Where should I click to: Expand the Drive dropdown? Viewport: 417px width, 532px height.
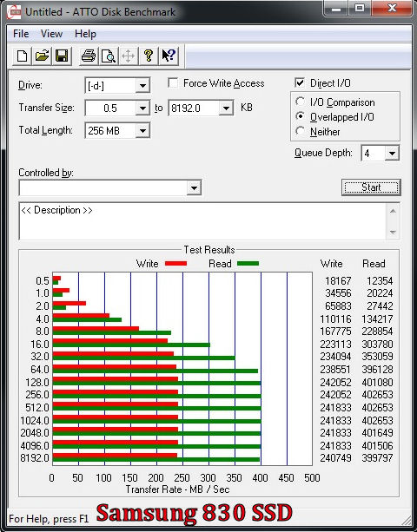(x=142, y=86)
